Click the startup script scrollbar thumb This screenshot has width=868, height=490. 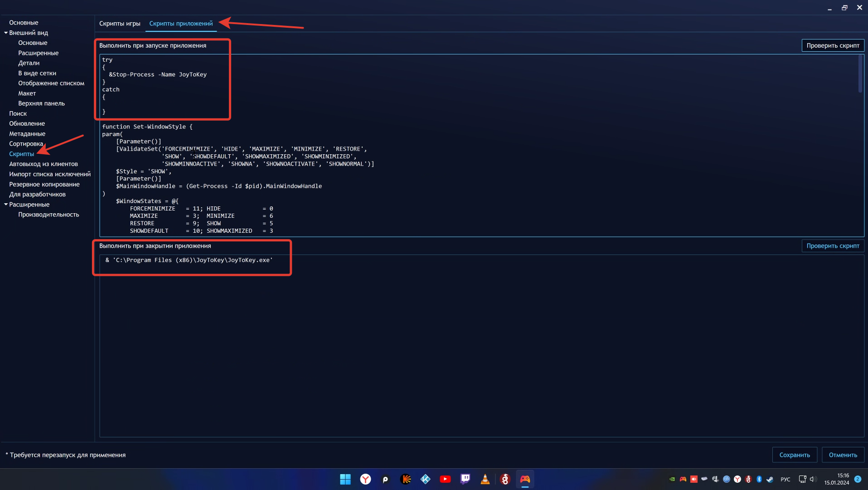(x=860, y=73)
